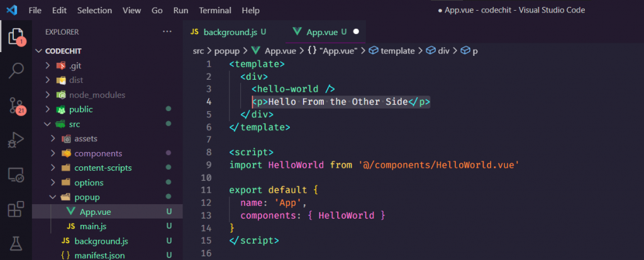644x260 pixels.
Task: Open the Terminal menu
Action: click(215, 10)
